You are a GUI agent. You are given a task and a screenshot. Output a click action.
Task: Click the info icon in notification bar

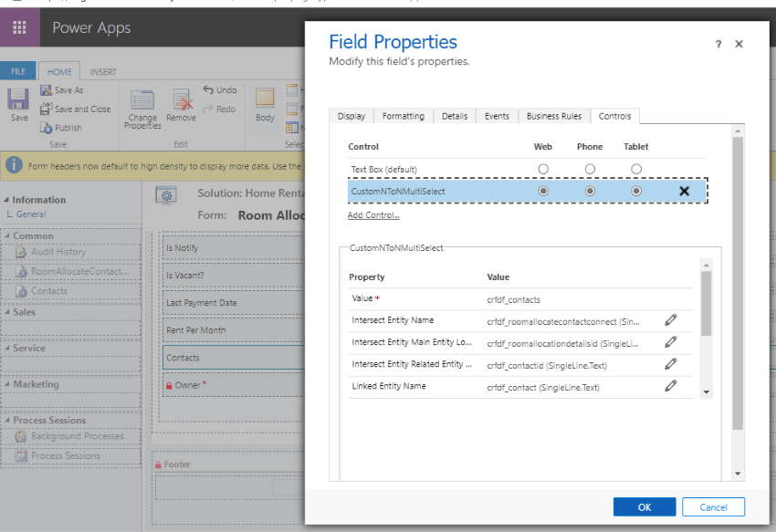coord(15,165)
